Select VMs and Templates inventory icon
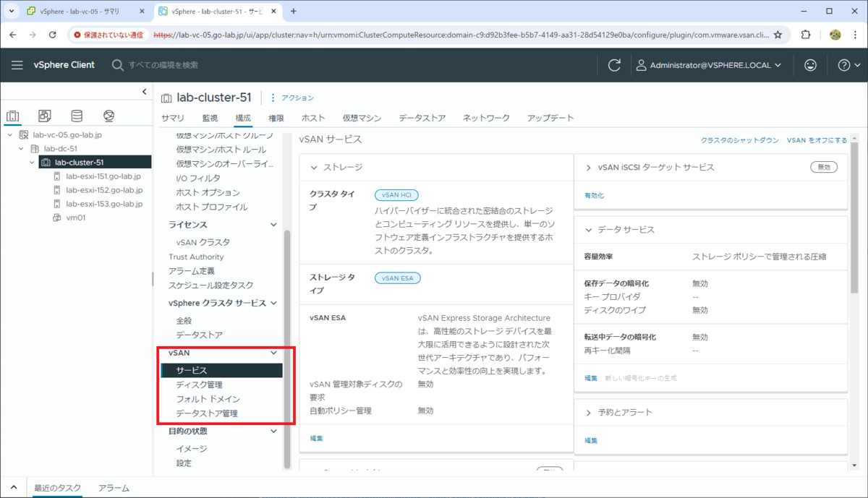Viewport: 868px width, 498px height. [45, 116]
